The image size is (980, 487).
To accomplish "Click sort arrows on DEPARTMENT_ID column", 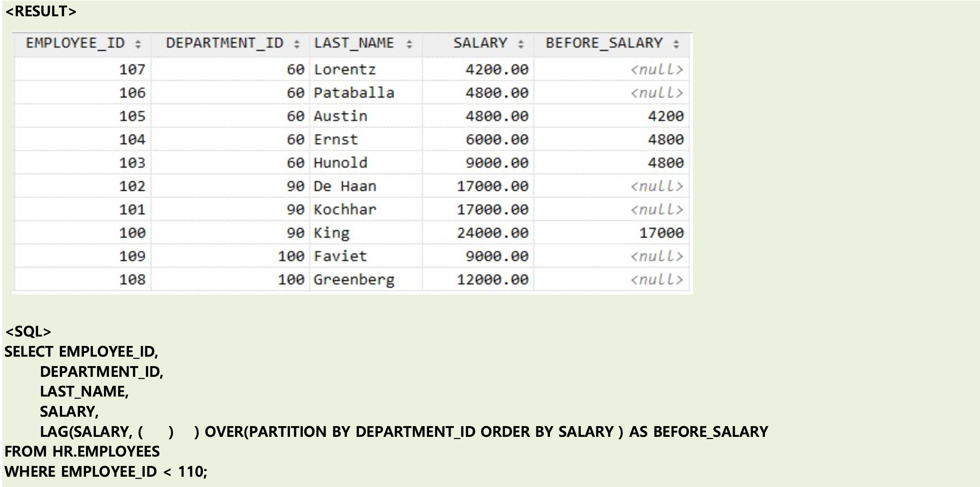I will 297,44.
